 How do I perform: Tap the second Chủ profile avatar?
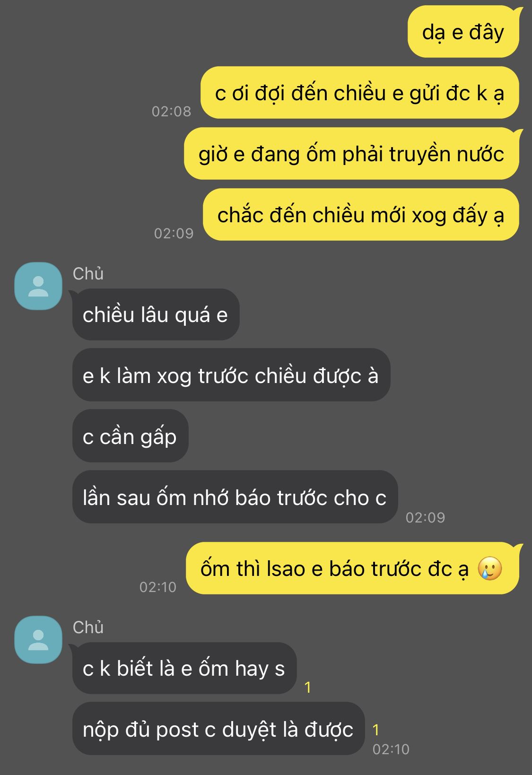pos(38,640)
